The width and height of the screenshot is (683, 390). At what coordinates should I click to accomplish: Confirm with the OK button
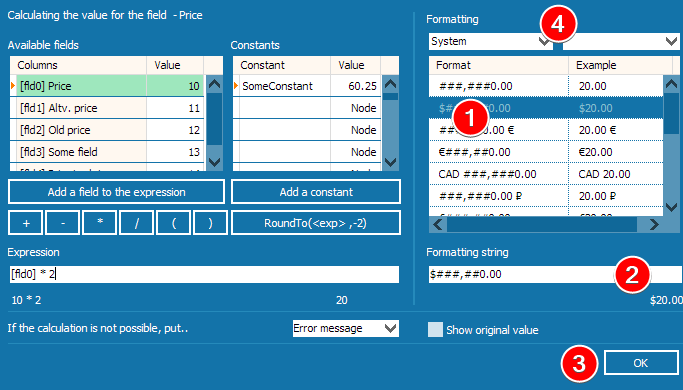641,363
